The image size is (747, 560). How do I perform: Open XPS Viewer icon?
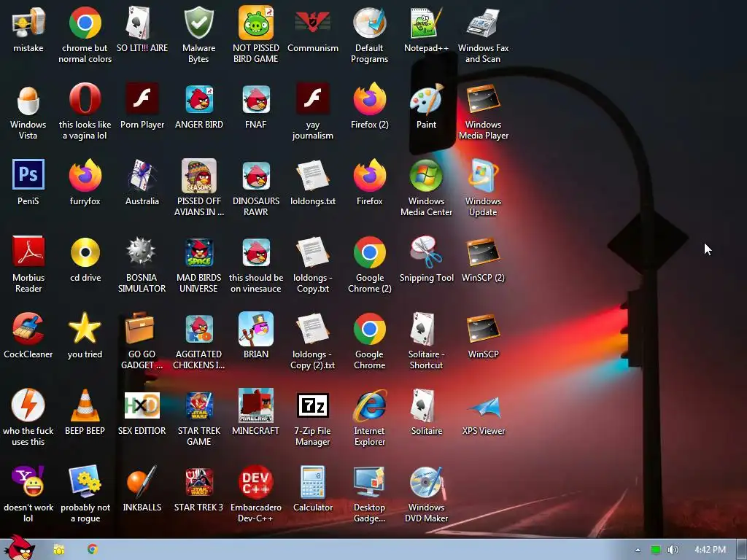(483, 407)
